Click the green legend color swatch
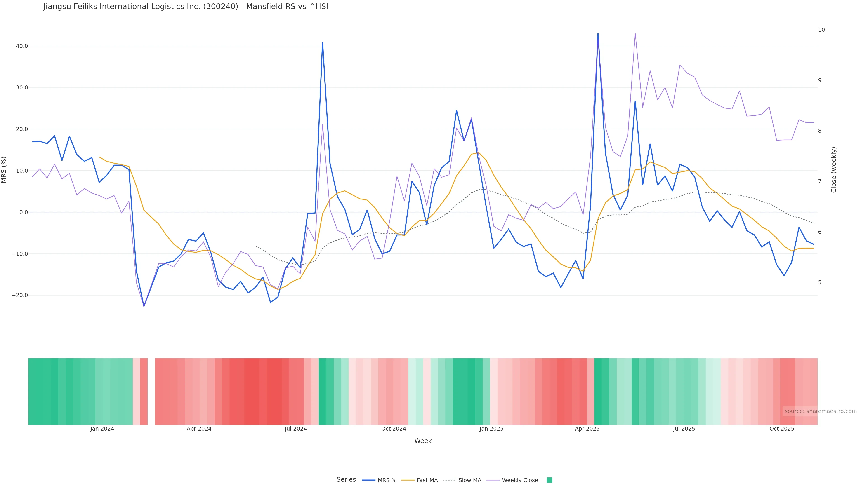This screenshot has width=868, height=488. (549, 480)
